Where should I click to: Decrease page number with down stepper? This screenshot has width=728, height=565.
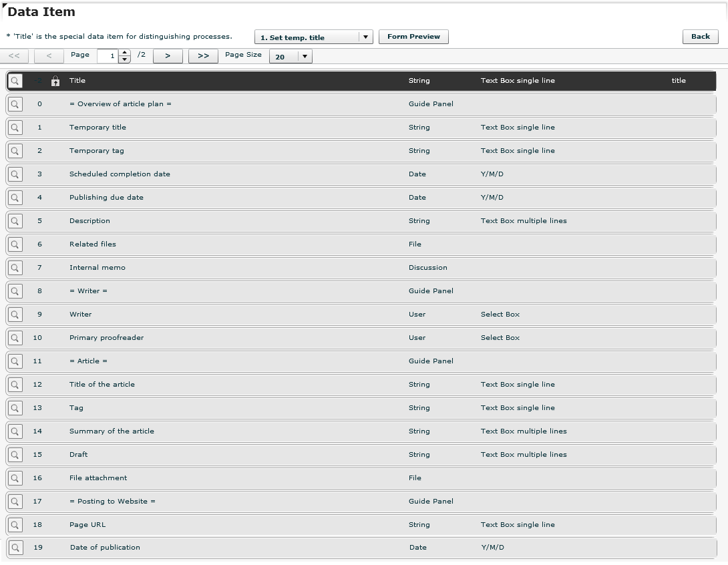click(124, 59)
